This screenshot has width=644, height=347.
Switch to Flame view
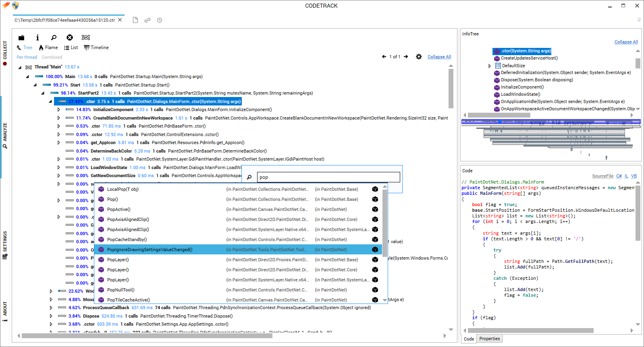48,48
